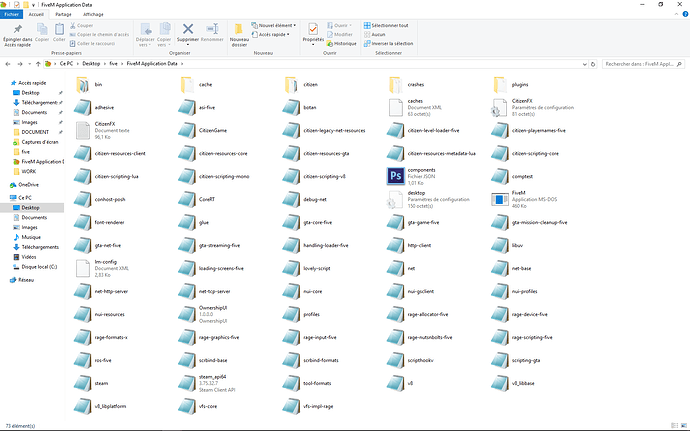Select the gta-core-five file
The image size is (690, 431).
[x=307, y=222]
